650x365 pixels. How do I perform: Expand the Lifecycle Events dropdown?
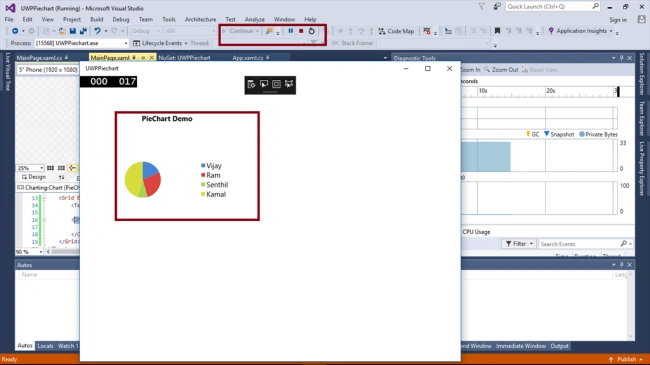click(x=186, y=43)
